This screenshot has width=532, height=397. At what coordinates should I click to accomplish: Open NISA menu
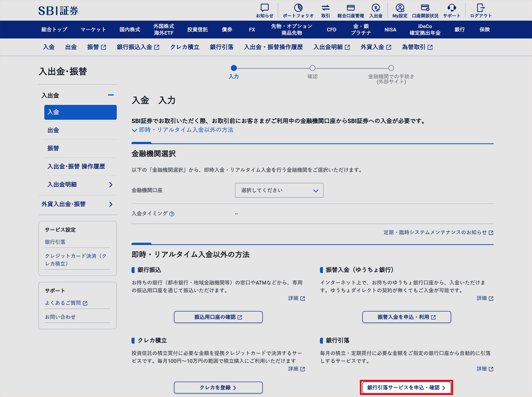pos(390,30)
